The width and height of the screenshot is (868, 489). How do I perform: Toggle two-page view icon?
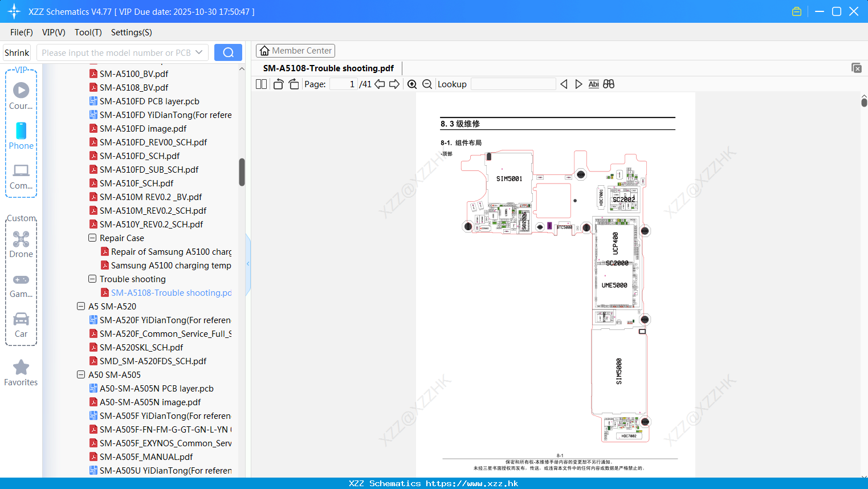pos(261,84)
